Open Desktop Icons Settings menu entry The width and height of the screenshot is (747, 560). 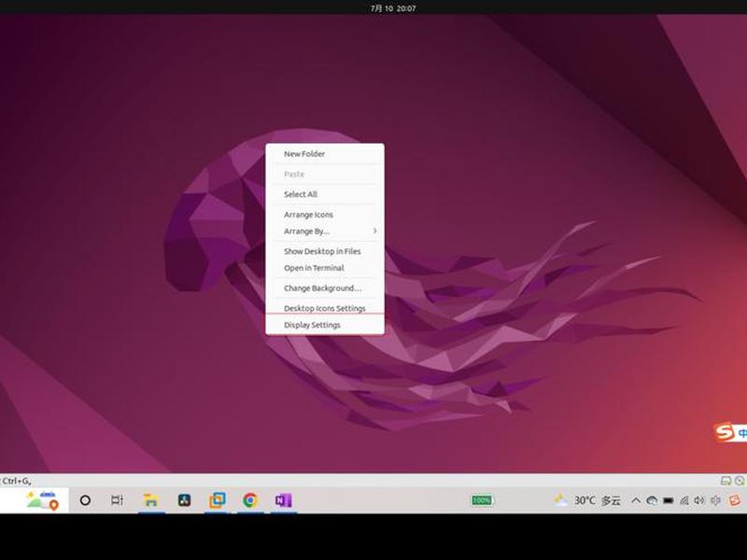(325, 308)
